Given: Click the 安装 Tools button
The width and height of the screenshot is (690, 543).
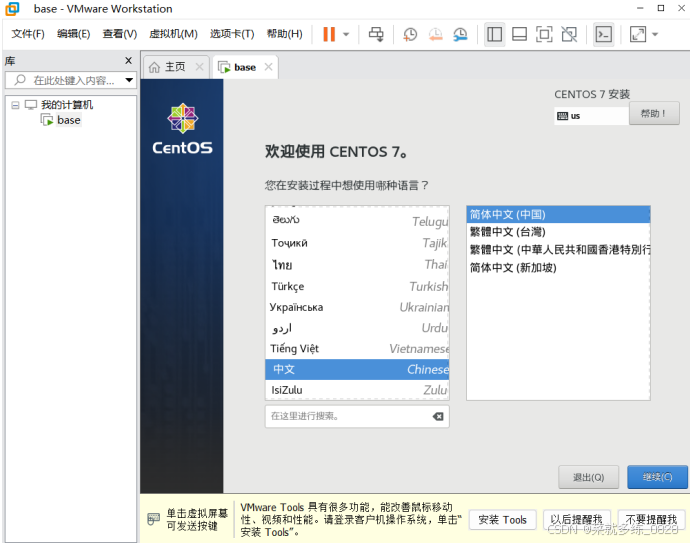Looking at the screenshot, I should (x=503, y=520).
